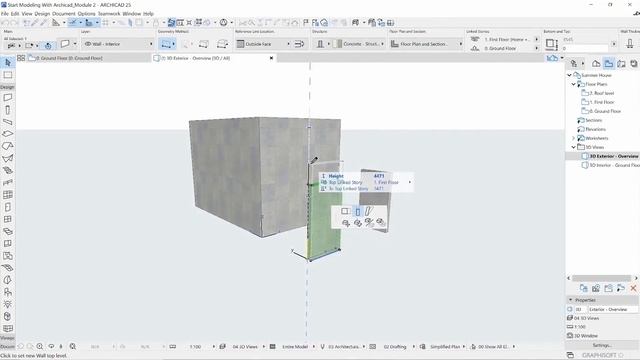Image resolution: width=640 pixels, height=360 pixels.
Task: Click the delete X icon in Navigator
Action: [633, 289]
